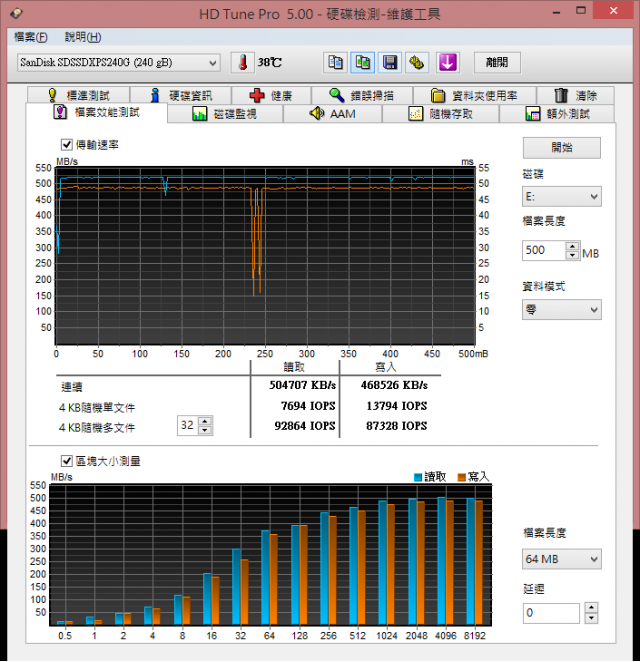
Task: Switch to the 健康 tab
Action: pos(271,95)
